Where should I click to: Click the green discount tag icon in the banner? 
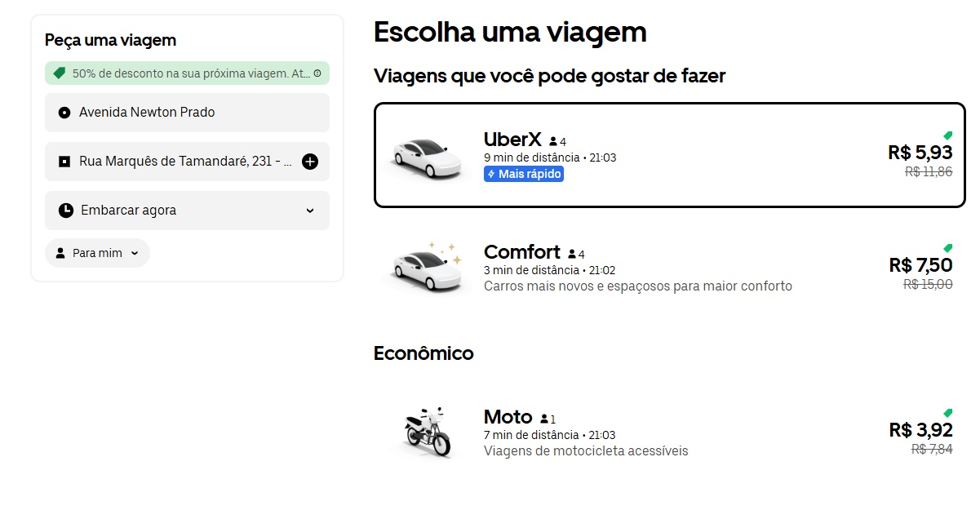pos(59,73)
